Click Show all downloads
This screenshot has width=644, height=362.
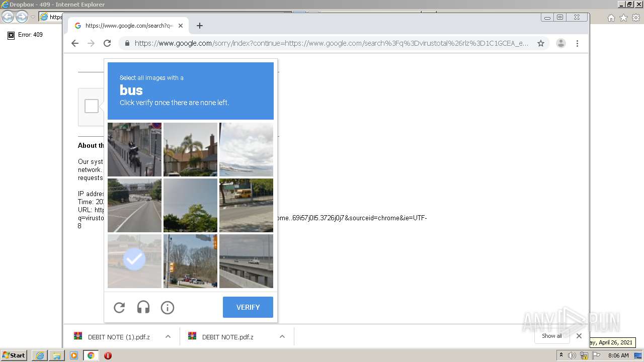click(x=552, y=336)
